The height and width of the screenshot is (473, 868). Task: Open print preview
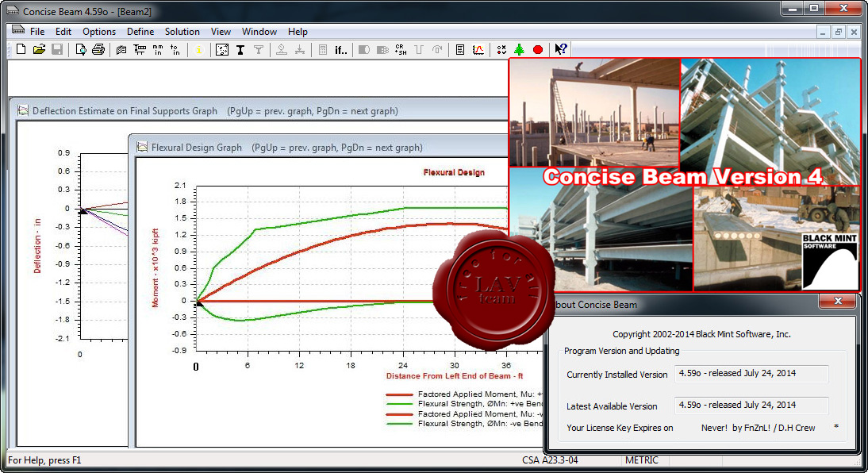pyautogui.click(x=81, y=49)
